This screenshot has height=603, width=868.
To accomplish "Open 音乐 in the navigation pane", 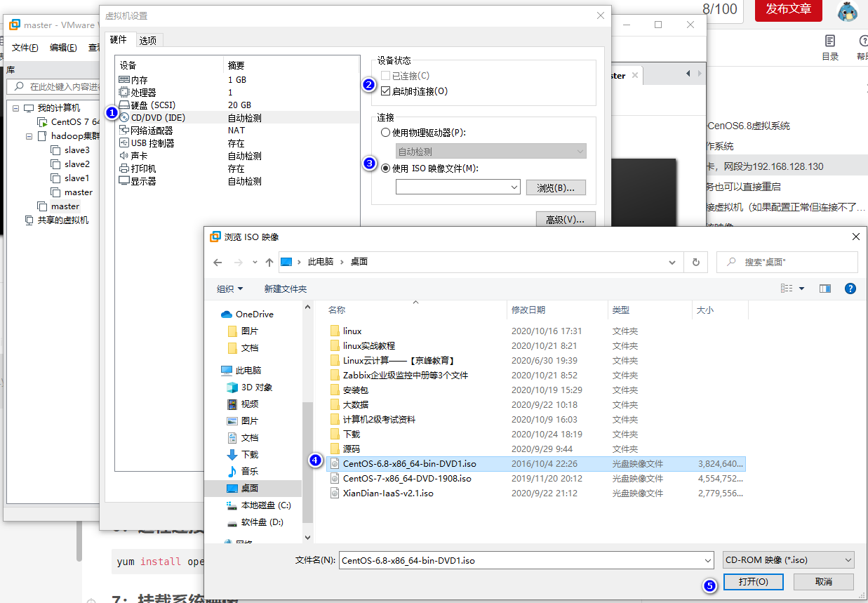I will [243, 471].
